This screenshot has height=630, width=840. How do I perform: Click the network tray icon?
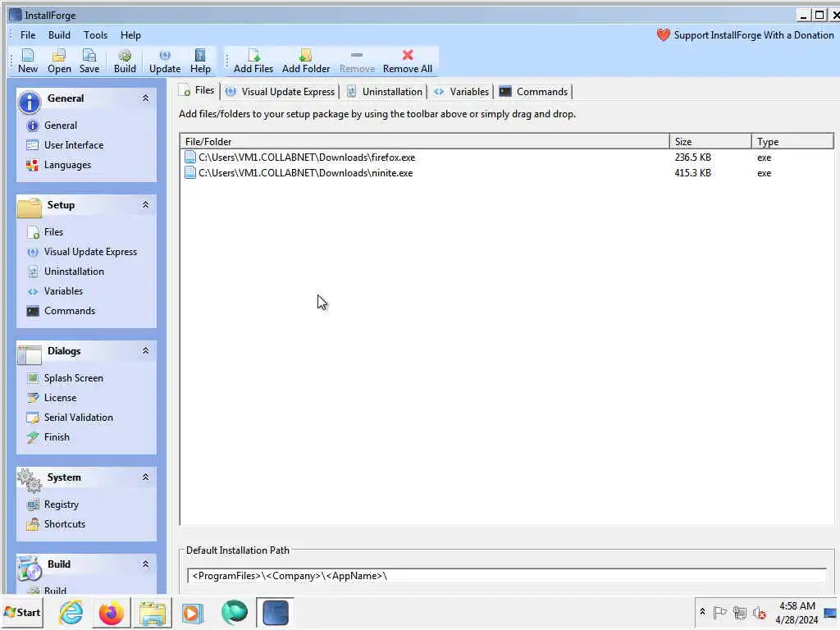[x=740, y=612]
